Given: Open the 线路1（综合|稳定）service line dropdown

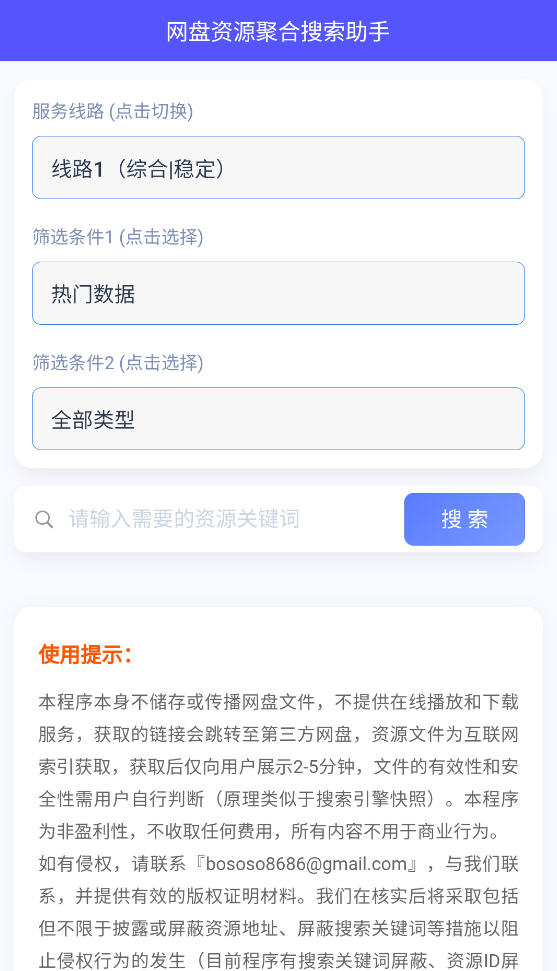Looking at the screenshot, I should point(278,168).
